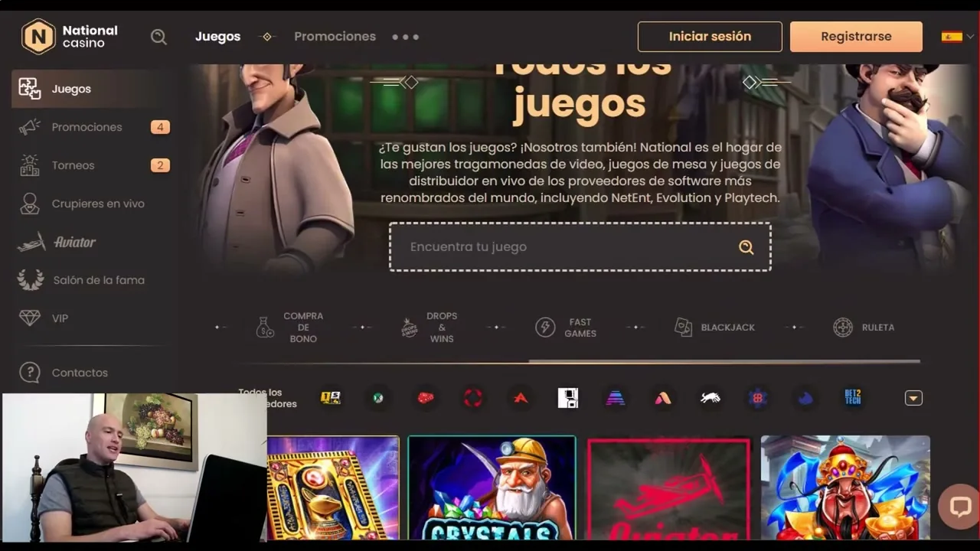Select the Compra de Bono category
The image size is (980, 551).
point(289,328)
